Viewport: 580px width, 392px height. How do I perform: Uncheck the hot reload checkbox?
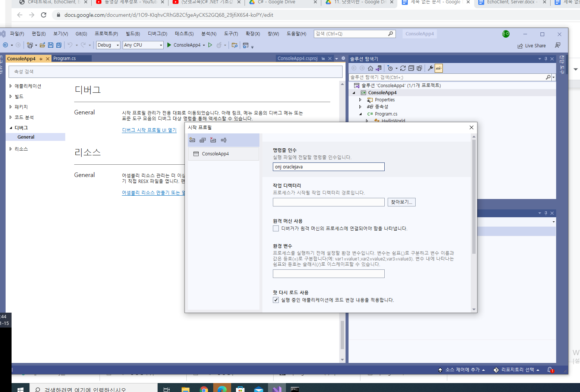click(276, 300)
